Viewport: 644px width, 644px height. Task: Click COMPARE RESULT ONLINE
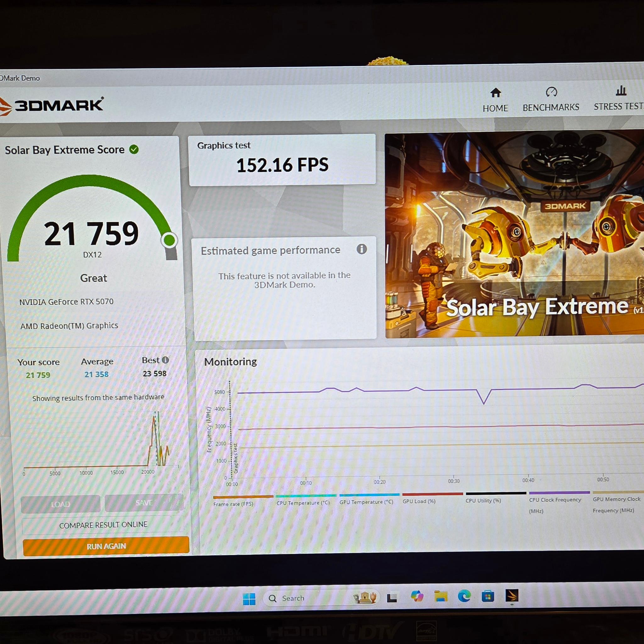(x=103, y=525)
